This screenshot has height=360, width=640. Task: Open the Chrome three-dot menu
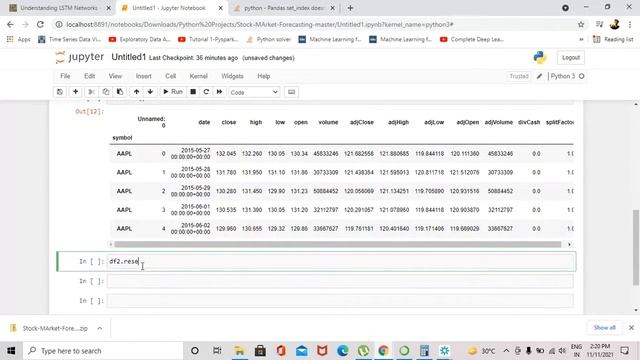pyautogui.click(x=630, y=24)
